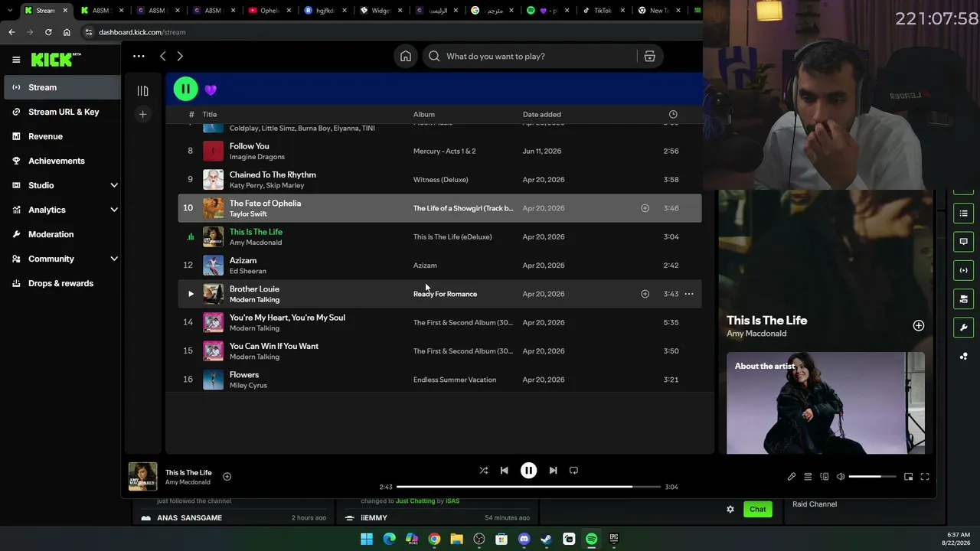
Task: Add now-playing track to Liked Songs in player bar
Action: tap(227, 477)
